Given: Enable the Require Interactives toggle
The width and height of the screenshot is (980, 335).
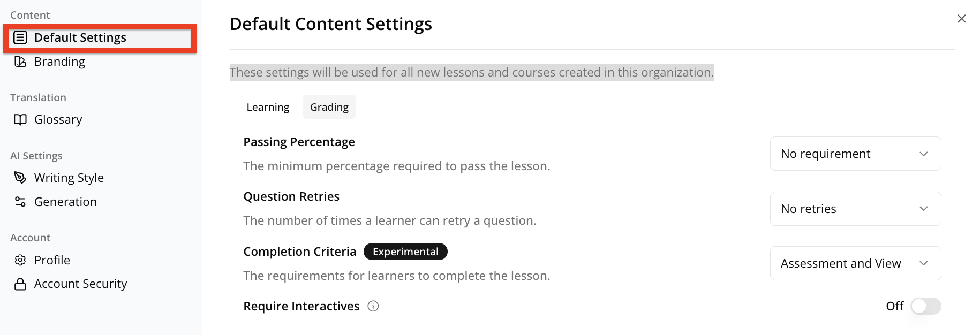Looking at the screenshot, I should (x=925, y=306).
